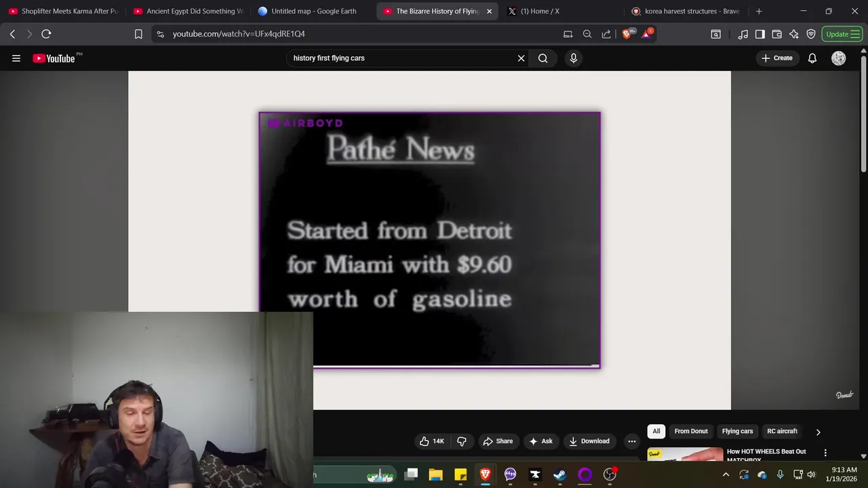Go back using the browser back arrow
This screenshot has height=488, width=868.
pyautogui.click(x=12, y=34)
